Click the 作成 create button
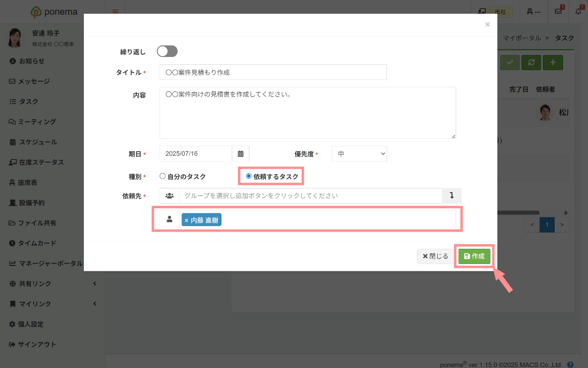Image resolution: width=588 pixels, height=368 pixels. point(474,256)
